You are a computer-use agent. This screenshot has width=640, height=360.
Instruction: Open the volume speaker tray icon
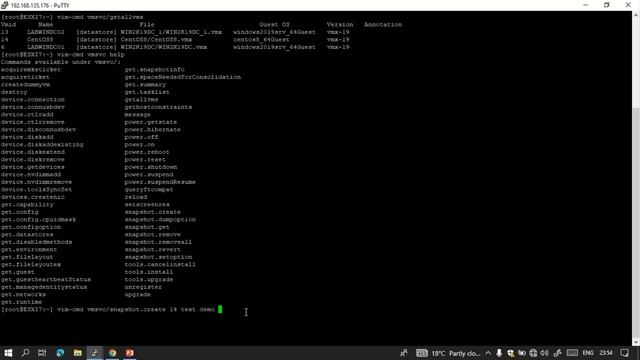click(544, 353)
